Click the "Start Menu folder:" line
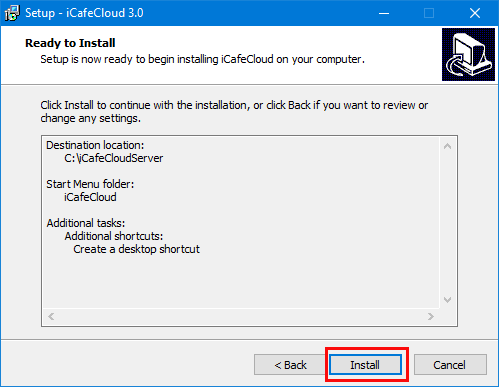499x387 pixels. click(x=90, y=184)
